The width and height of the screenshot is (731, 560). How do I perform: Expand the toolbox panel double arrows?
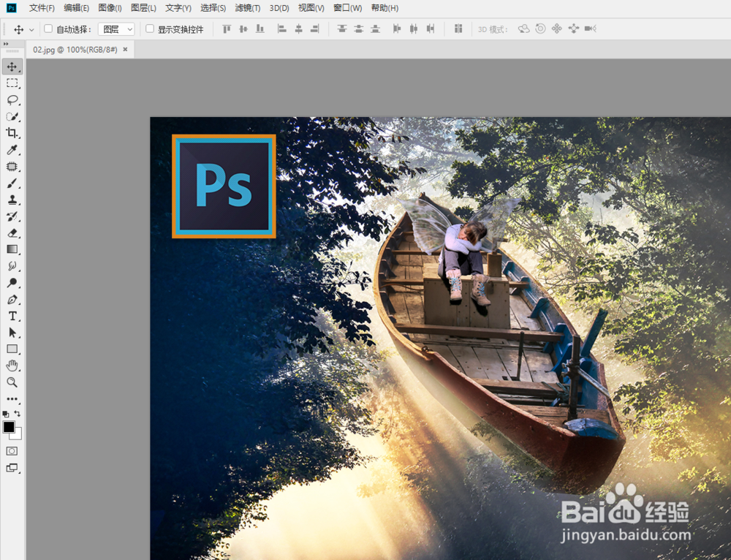pos(6,44)
